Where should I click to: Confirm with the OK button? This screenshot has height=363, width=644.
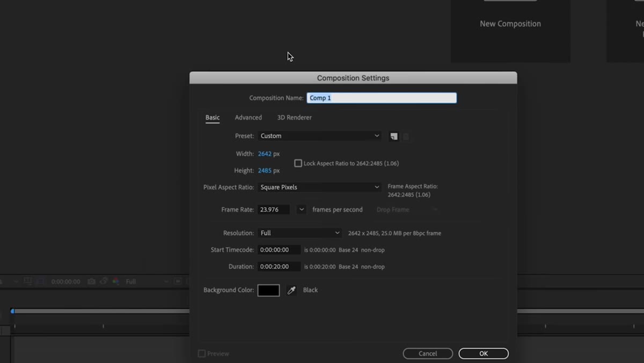coord(484,353)
